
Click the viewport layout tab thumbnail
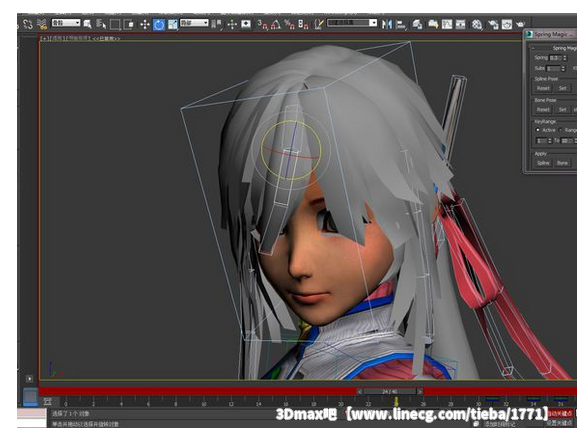(30, 397)
